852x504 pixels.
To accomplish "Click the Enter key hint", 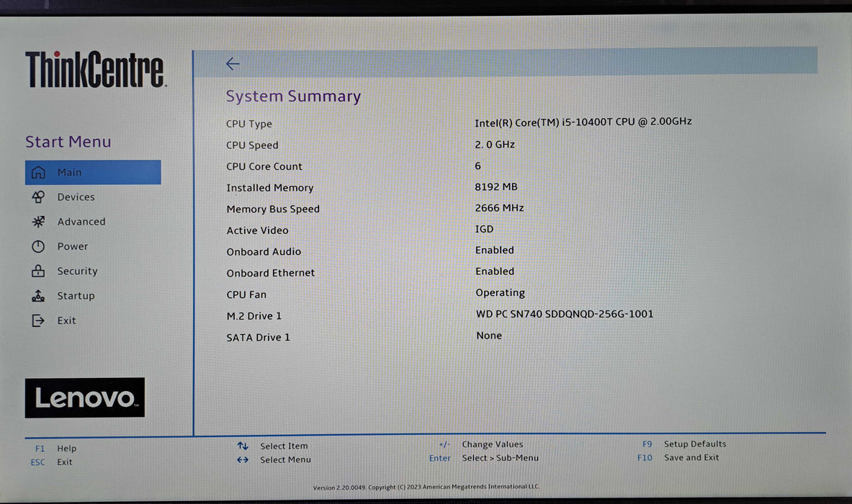I will [x=439, y=459].
